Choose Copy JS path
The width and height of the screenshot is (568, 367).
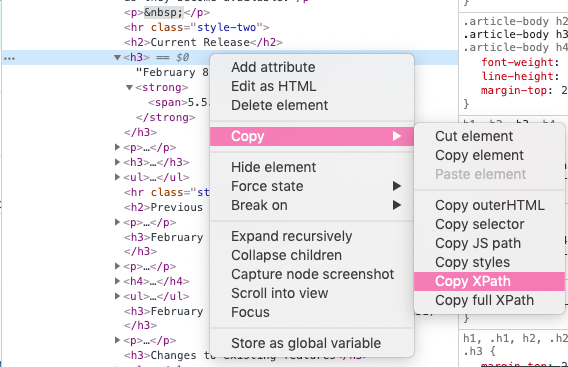[x=489, y=243]
